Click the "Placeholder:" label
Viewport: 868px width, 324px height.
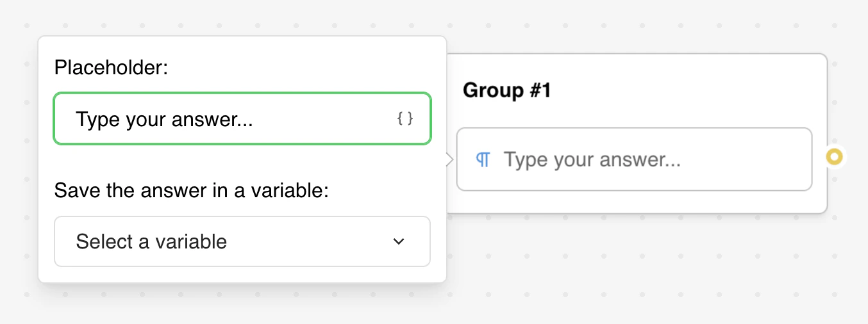click(x=111, y=67)
